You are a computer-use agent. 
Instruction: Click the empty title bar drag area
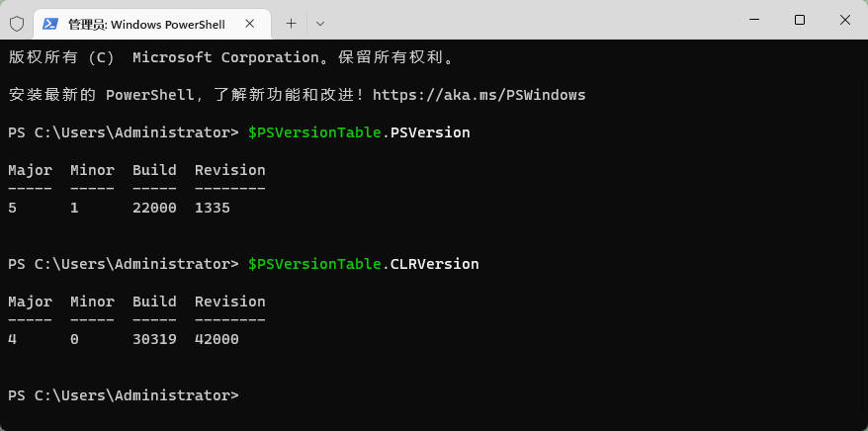pyautogui.click(x=524, y=20)
